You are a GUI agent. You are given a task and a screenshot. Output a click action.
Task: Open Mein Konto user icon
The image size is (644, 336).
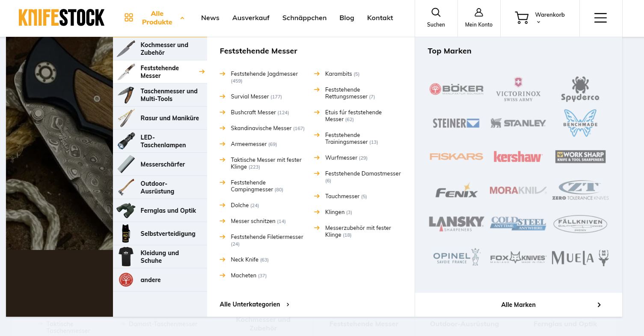478,13
